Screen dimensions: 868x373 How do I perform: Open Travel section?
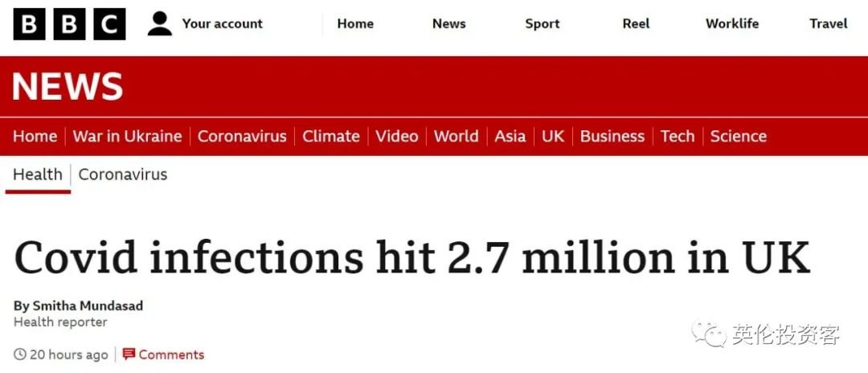pos(828,24)
